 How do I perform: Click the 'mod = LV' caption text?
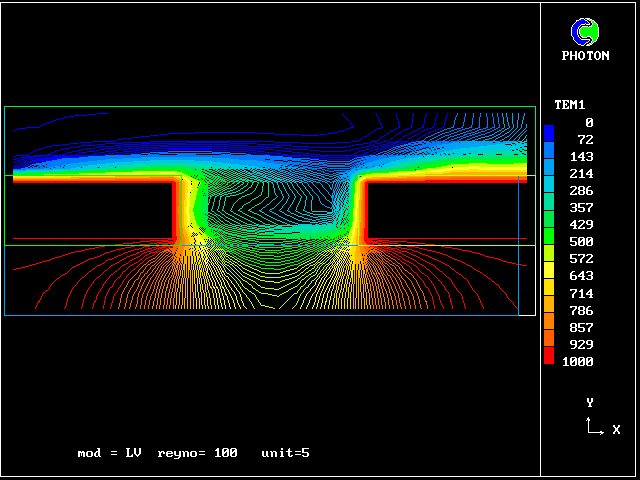click(x=109, y=453)
